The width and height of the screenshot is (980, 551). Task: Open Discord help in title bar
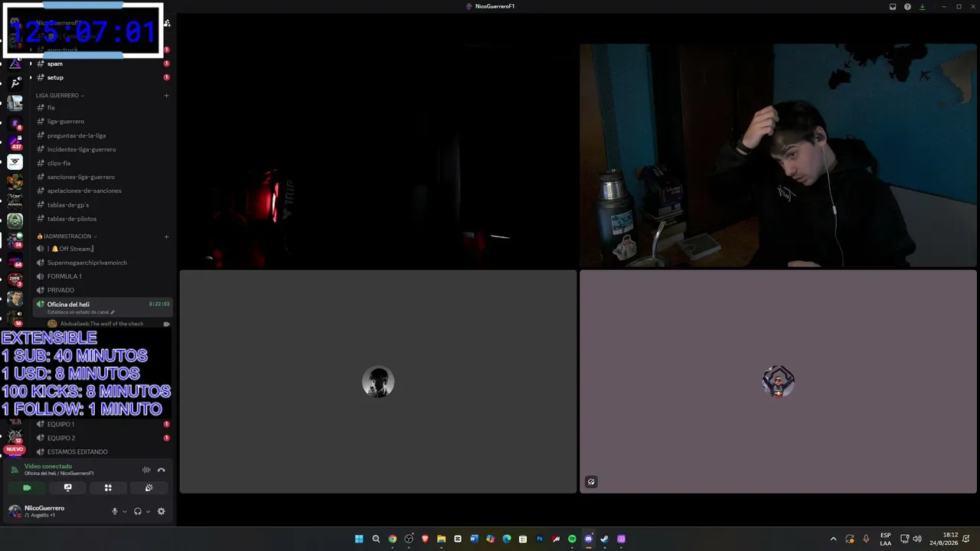point(907,6)
